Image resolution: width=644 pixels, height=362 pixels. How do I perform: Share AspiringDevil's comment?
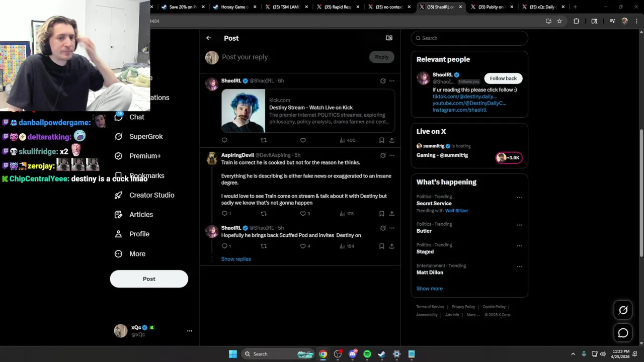[392, 214]
